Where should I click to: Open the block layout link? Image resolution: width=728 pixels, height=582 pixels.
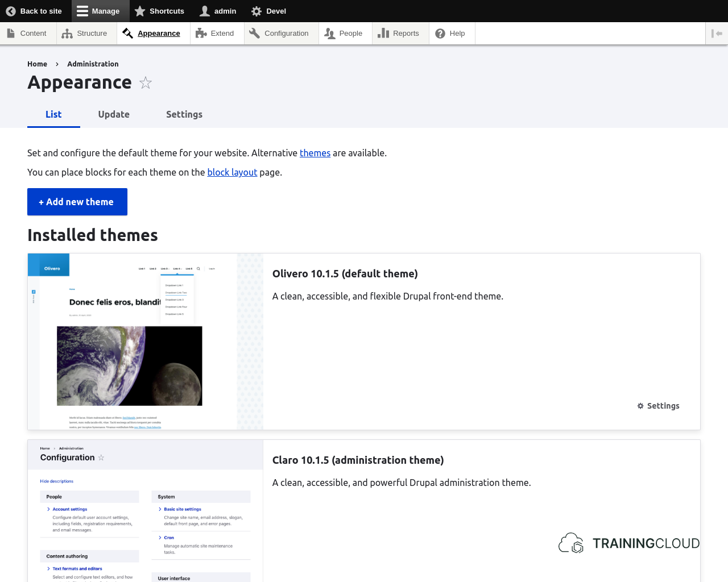coord(232,172)
